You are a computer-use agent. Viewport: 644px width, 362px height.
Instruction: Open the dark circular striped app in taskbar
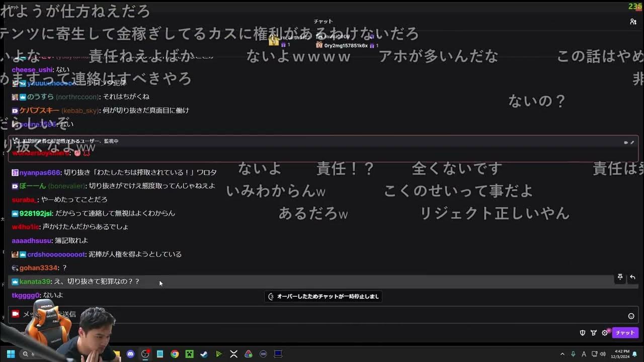(263, 354)
